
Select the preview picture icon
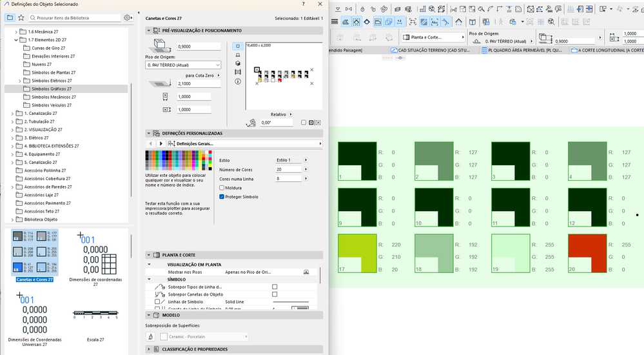pyautogui.click(x=237, y=72)
